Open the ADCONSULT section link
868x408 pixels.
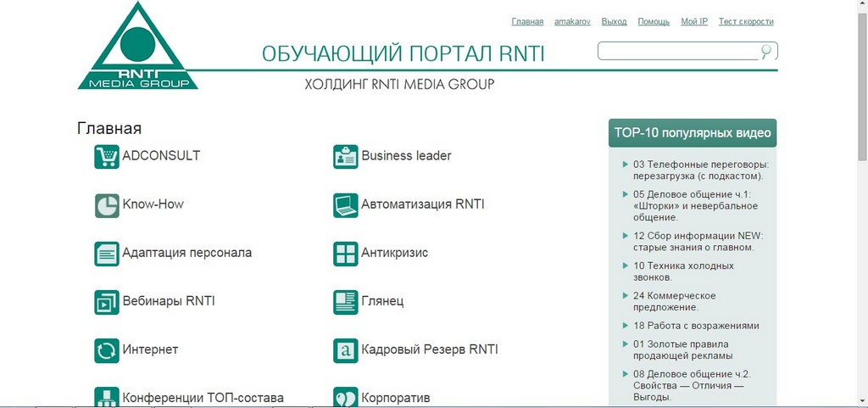(x=161, y=155)
